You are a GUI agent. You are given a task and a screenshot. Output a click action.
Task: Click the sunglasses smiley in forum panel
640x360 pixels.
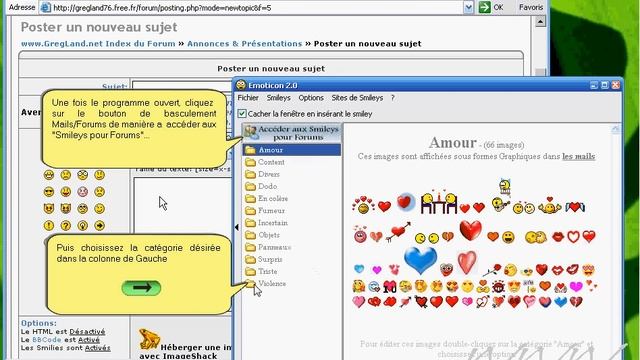[49, 192]
